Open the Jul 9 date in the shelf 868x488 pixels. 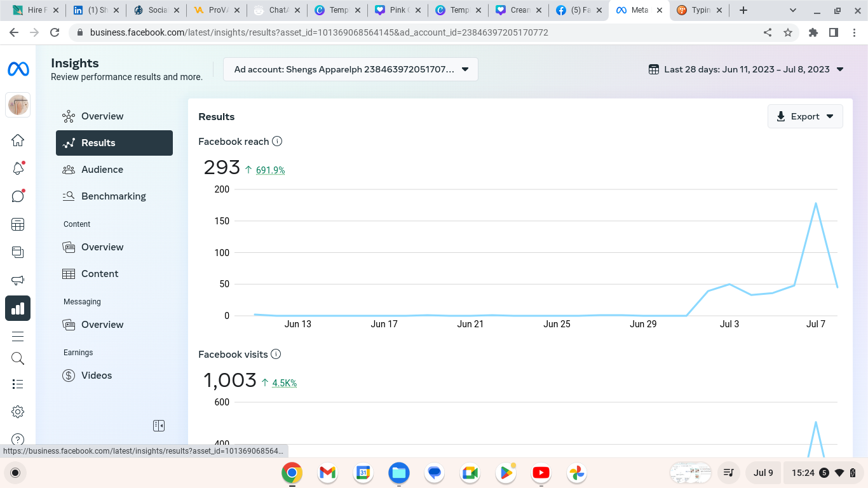[x=763, y=473]
